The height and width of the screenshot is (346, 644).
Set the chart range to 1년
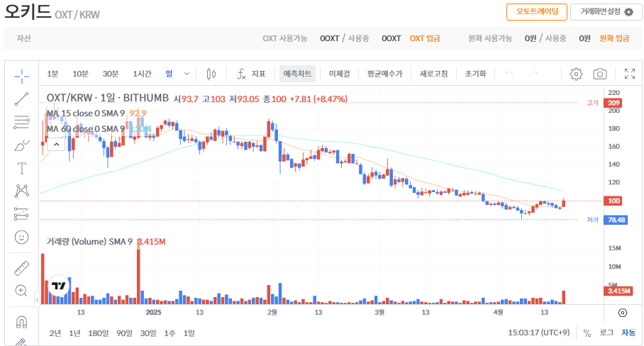[x=74, y=333]
